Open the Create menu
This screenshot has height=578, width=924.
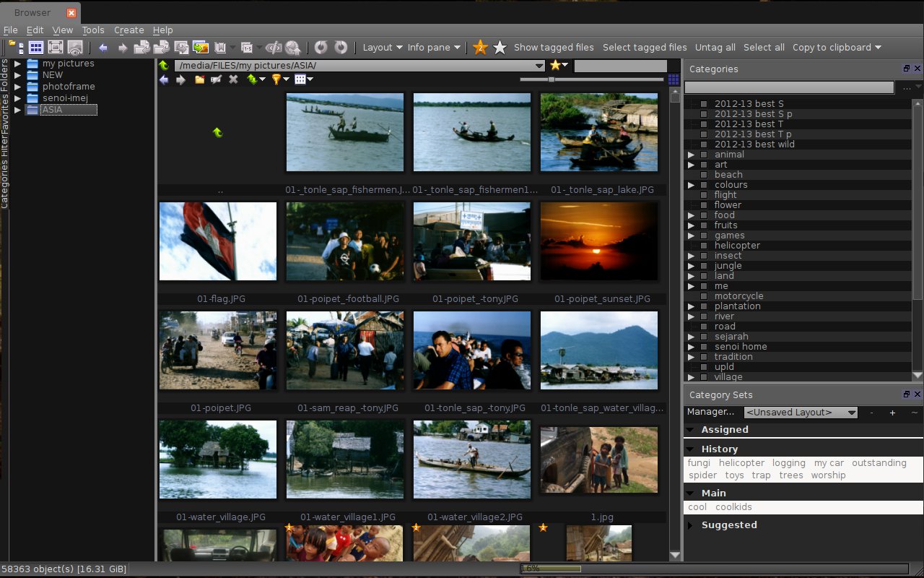coord(129,30)
